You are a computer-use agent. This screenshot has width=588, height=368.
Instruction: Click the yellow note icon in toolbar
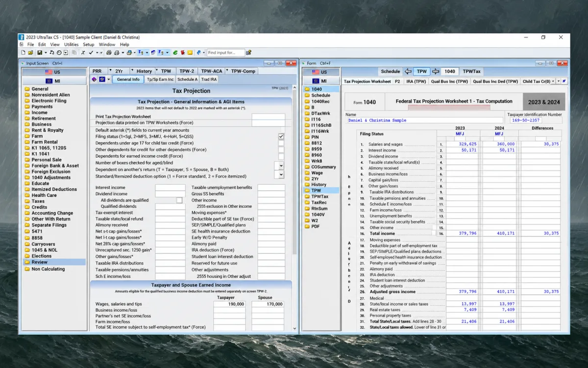[190, 52]
